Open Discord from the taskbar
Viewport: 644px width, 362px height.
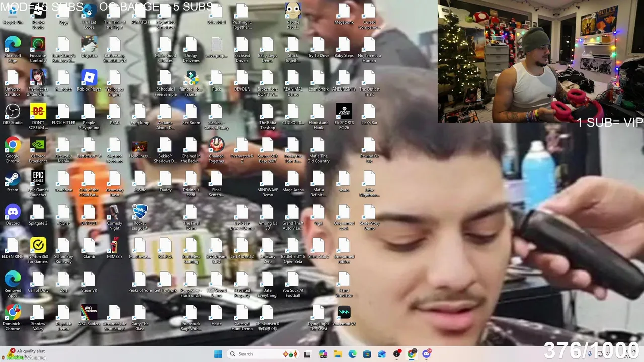pos(427,354)
